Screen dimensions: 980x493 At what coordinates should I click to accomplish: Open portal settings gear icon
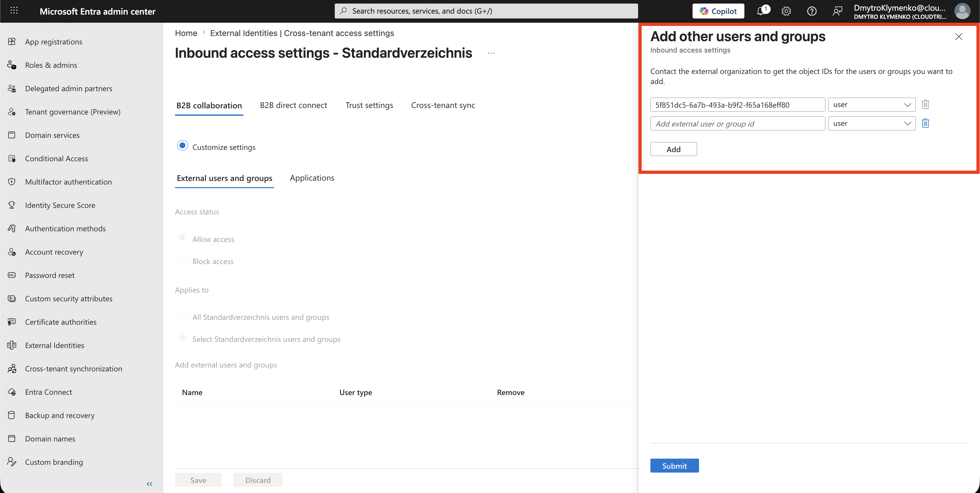786,11
